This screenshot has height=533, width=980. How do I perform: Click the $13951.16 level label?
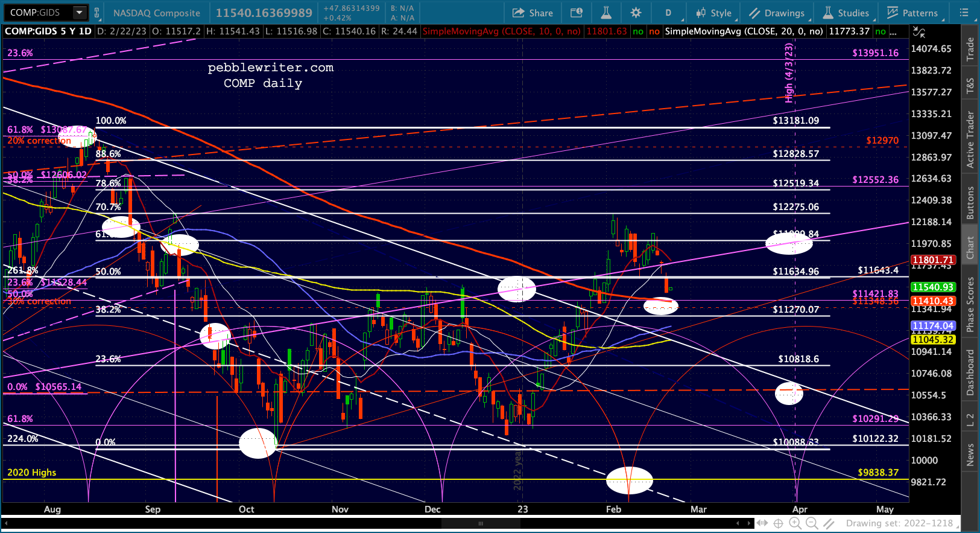pos(875,53)
